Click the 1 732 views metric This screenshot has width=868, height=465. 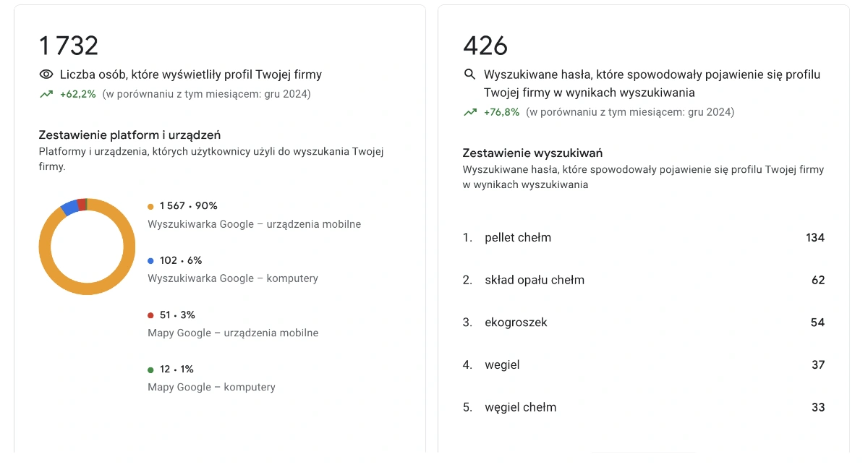point(69,46)
